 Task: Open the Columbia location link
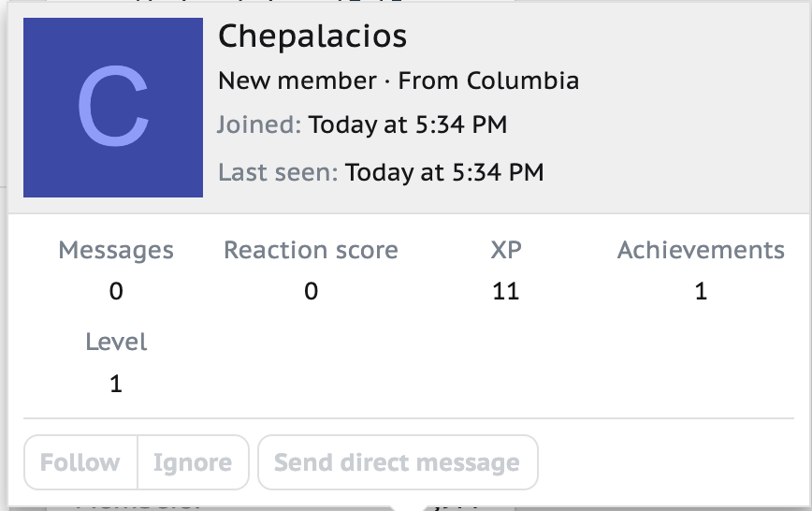pos(523,80)
